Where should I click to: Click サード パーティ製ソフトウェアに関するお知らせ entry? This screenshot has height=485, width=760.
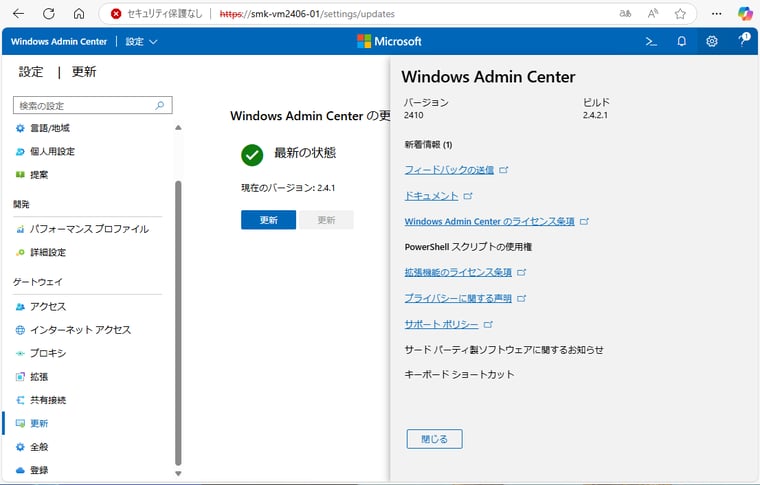pyautogui.click(x=504, y=350)
